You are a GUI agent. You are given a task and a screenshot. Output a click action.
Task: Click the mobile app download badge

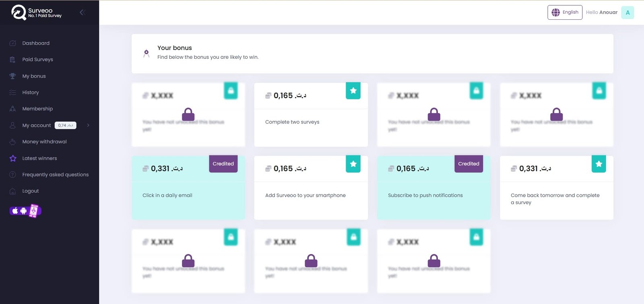25,211
